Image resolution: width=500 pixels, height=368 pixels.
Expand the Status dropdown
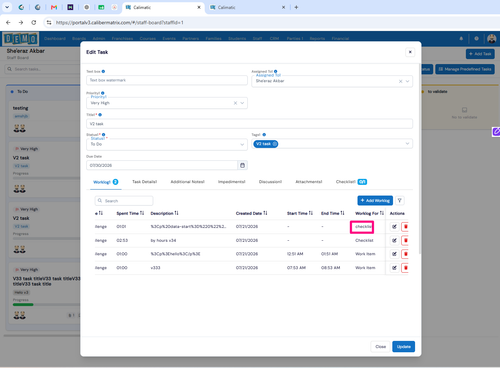(x=242, y=144)
